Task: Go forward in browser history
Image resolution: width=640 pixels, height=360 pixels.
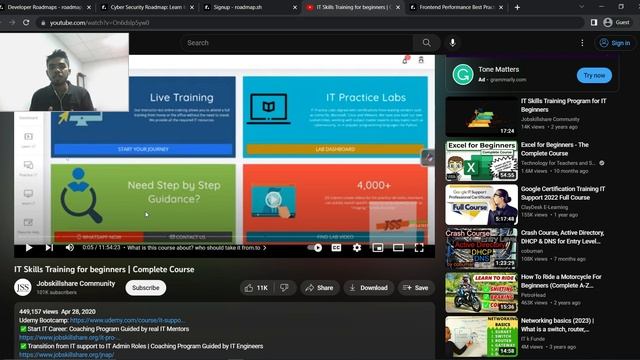Action: pyautogui.click(x=12, y=22)
